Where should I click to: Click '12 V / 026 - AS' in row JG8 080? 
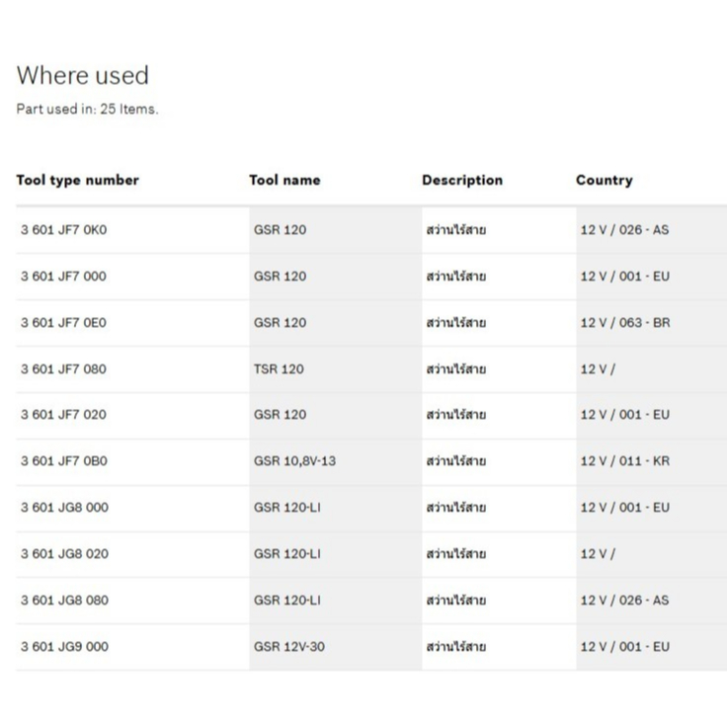[x=624, y=601]
